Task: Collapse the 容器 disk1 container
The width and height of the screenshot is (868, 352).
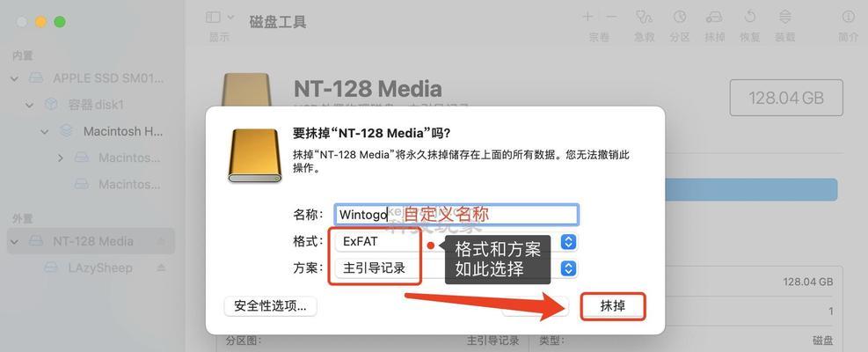Action: [x=29, y=105]
